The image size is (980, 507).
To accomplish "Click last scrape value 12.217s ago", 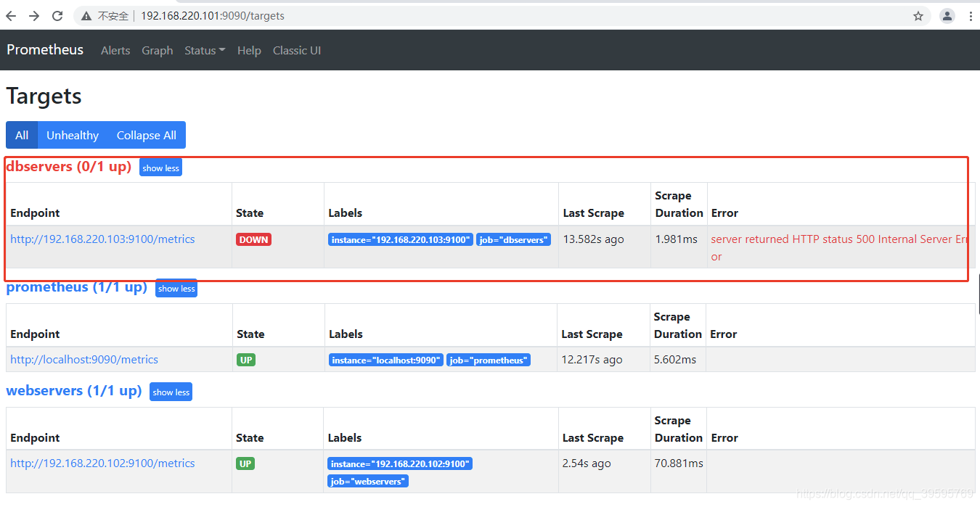I will [592, 360].
